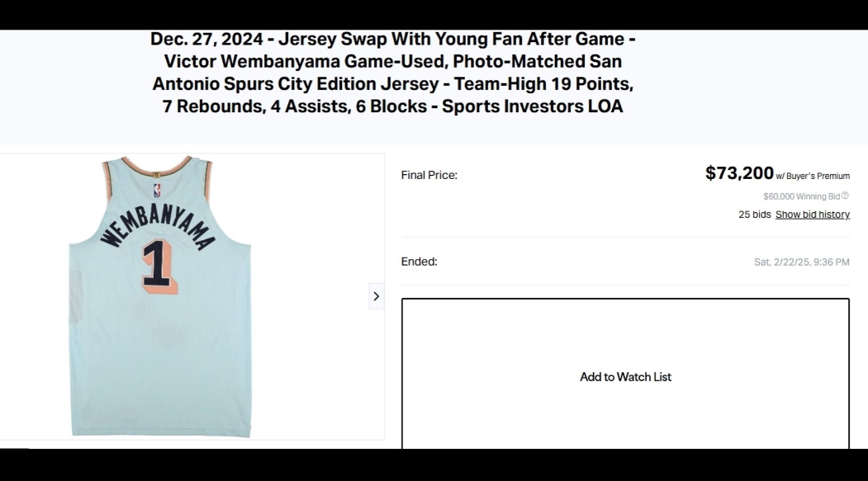Click the NBA logo on the jersey

157,191
